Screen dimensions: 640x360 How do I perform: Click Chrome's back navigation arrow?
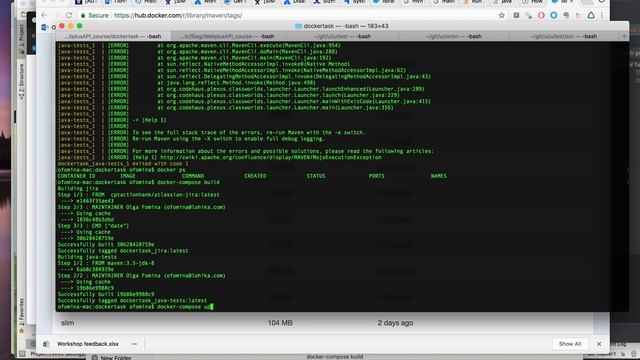coord(44,15)
